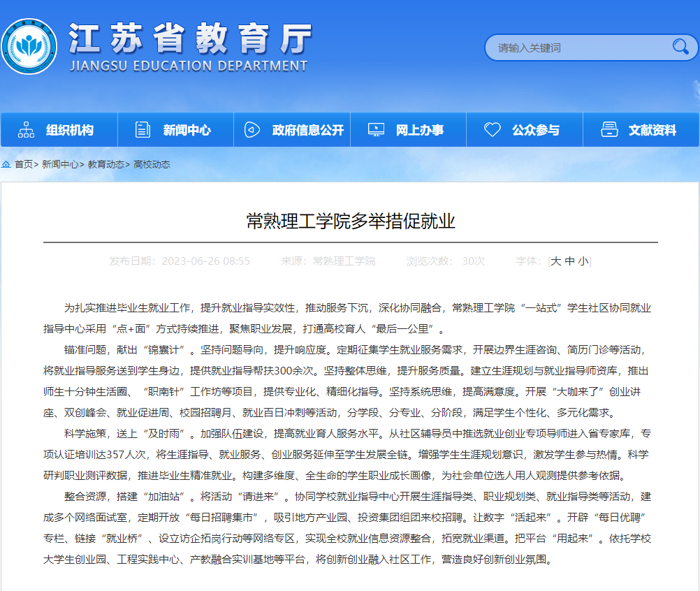Viewport: 700px width, 591px height.
Task: Click the 组织机构 org-chart icon
Action: (26, 130)
